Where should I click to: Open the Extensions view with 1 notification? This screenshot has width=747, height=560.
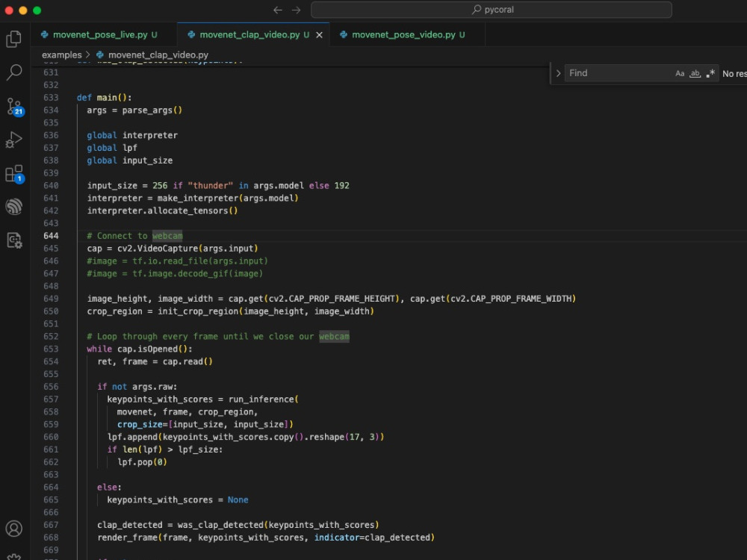click(15, 173)
